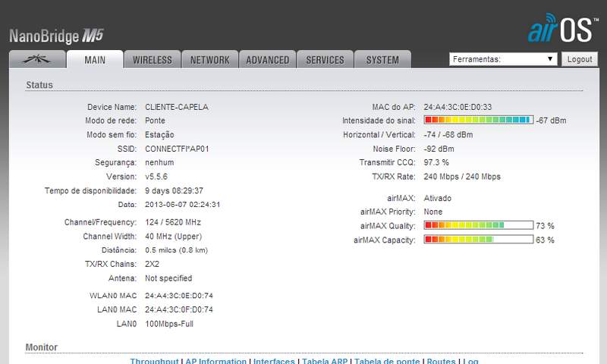Click the NanoBridge M5 product logo
Image resolution: width=607 pixels, height=364 pixels.
56,36
